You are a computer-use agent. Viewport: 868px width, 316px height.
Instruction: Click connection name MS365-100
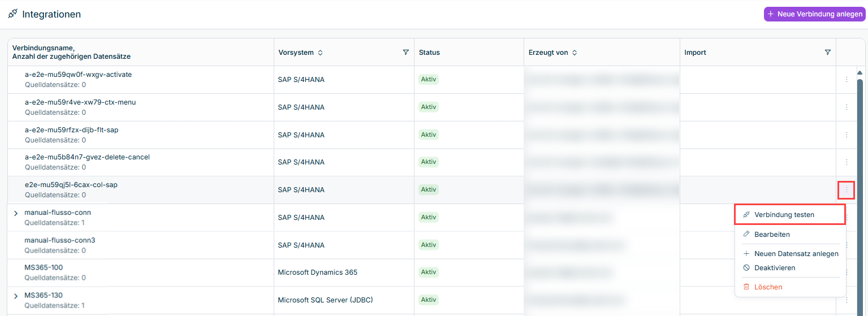click(44, 267)
